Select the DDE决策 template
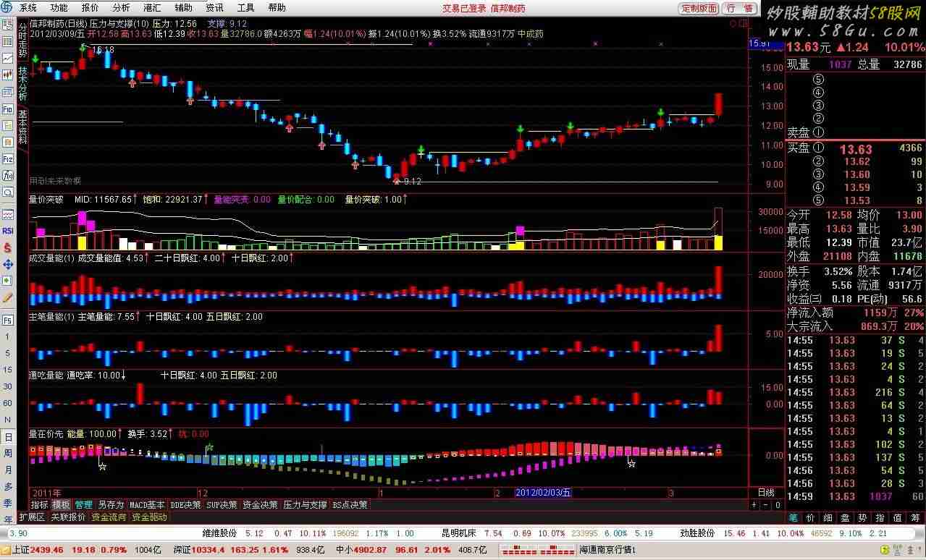926x560 pixels. (x=185, y=505)
